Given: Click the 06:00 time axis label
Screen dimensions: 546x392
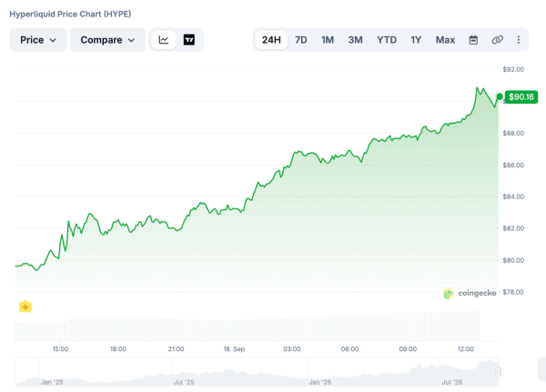Looking at the screenshot, I should point(349,349).
